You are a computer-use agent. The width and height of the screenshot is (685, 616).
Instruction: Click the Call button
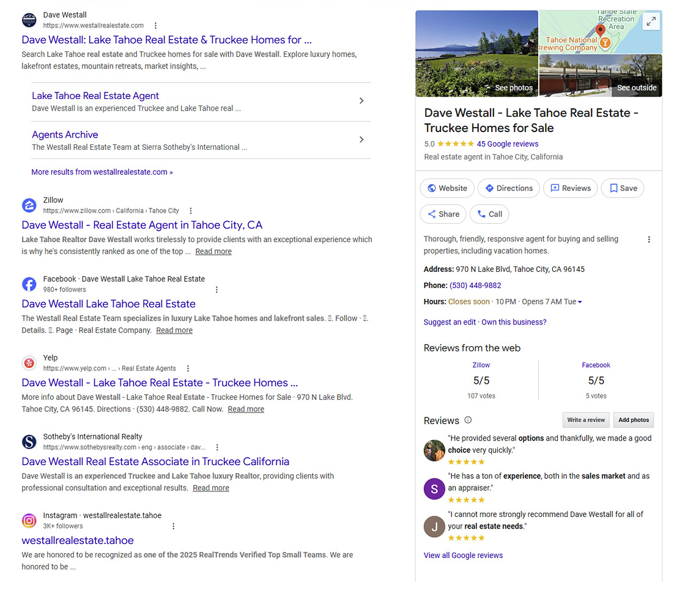[489, 214]
